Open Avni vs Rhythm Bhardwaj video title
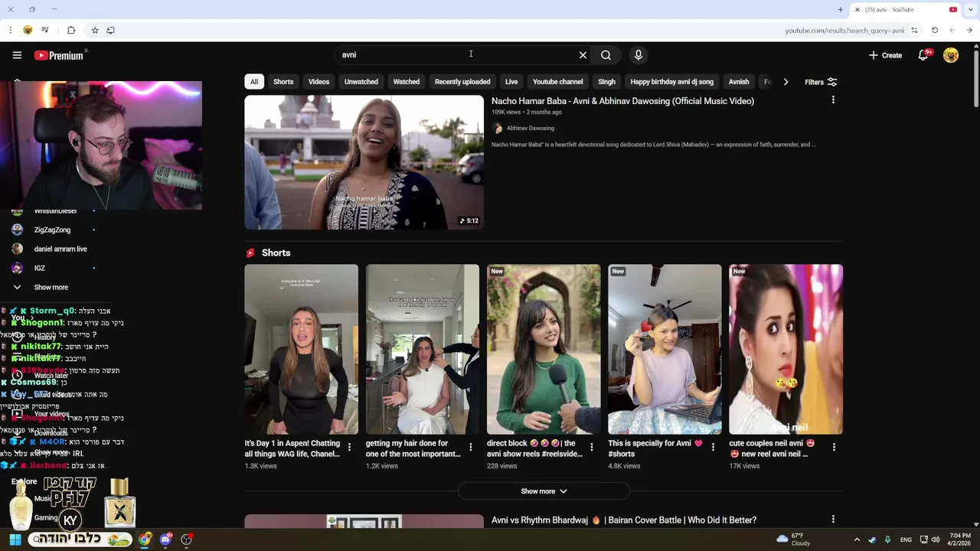The width and height of the screenshot is (980, 551). [624, 520]
